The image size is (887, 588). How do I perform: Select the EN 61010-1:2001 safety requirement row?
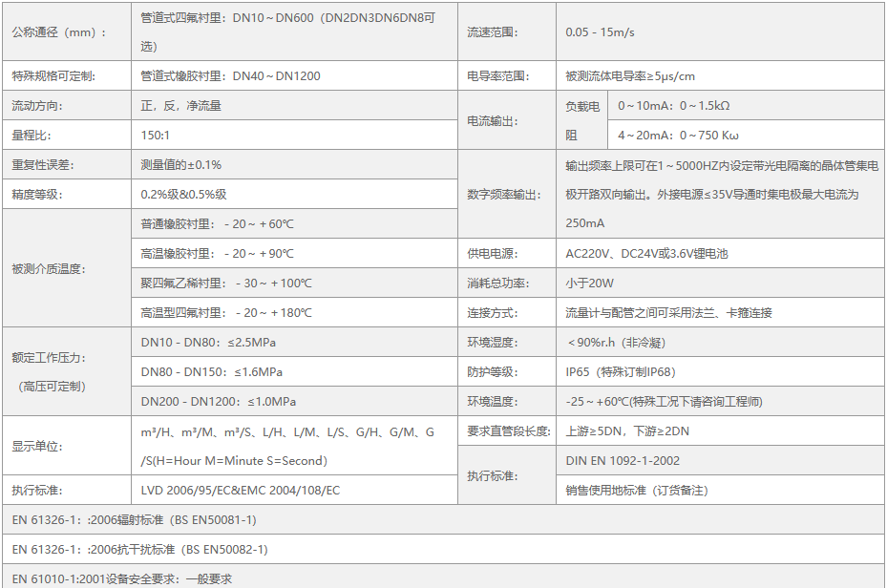[122, 578]
